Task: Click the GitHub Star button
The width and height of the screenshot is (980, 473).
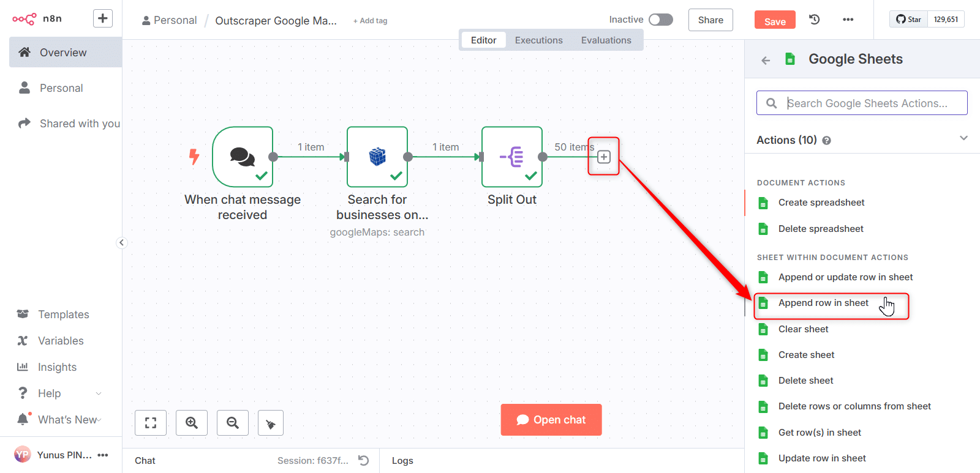Action: (x=909, y=20)
